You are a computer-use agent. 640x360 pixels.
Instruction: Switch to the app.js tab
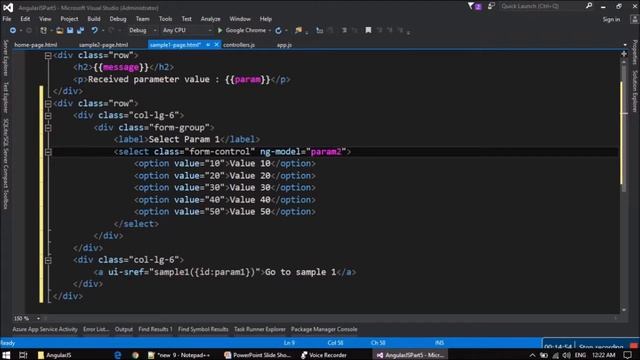coord(284,45)
